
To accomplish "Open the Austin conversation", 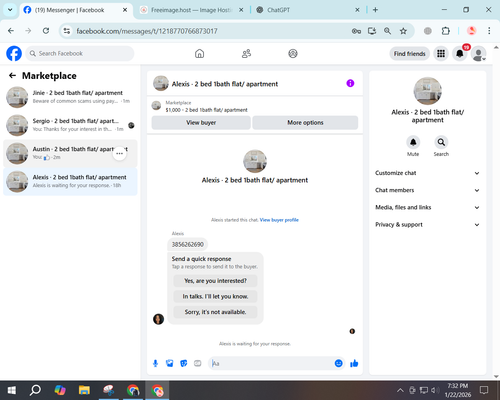I will pos(70,153).
